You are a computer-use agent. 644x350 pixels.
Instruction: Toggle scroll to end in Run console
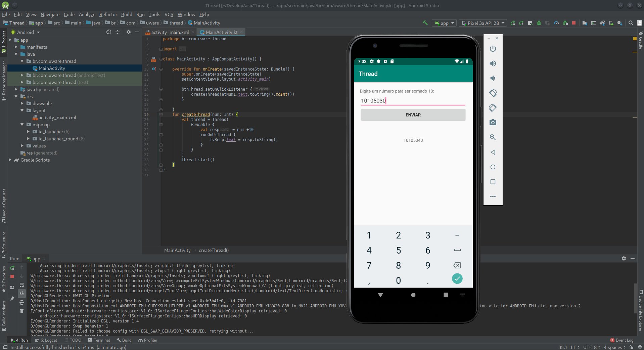(x=22, y=293)
